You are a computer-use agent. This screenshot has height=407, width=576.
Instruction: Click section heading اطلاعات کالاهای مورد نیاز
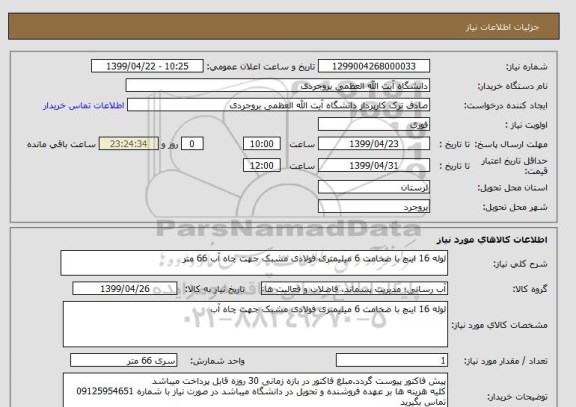tap(492, 240)
